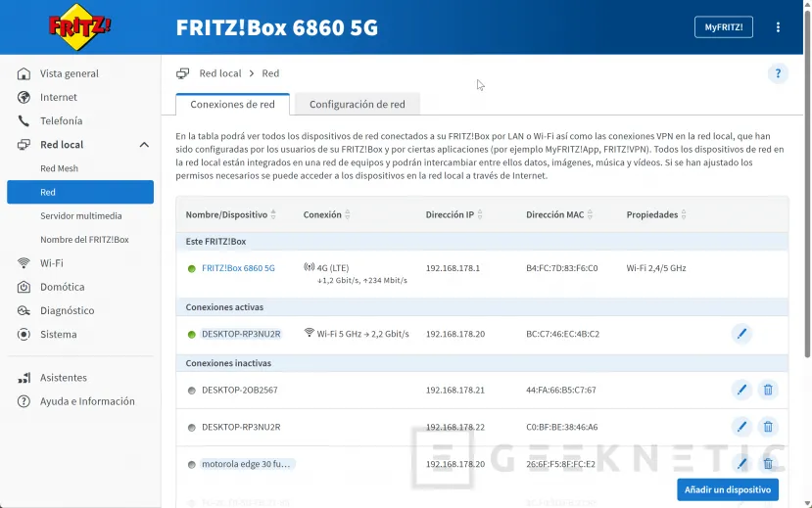
Task: Open Sistema menu item
Action: click(x=59, y=335)
